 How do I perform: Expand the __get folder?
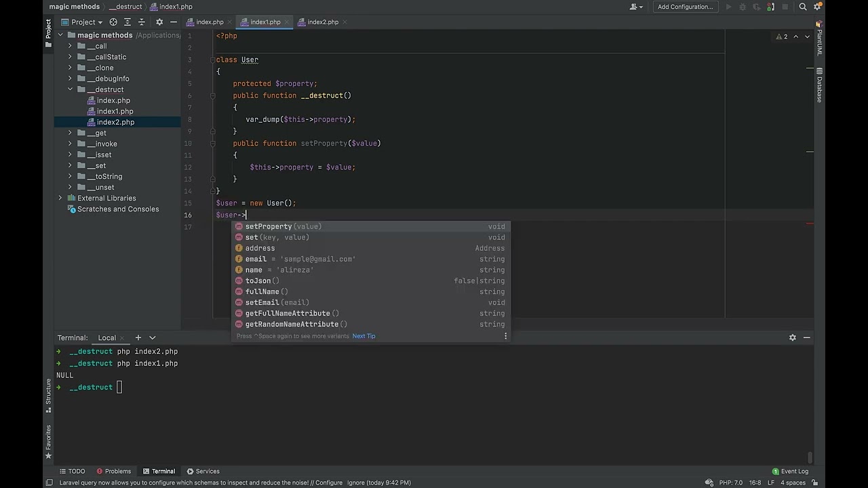point(70,133)
